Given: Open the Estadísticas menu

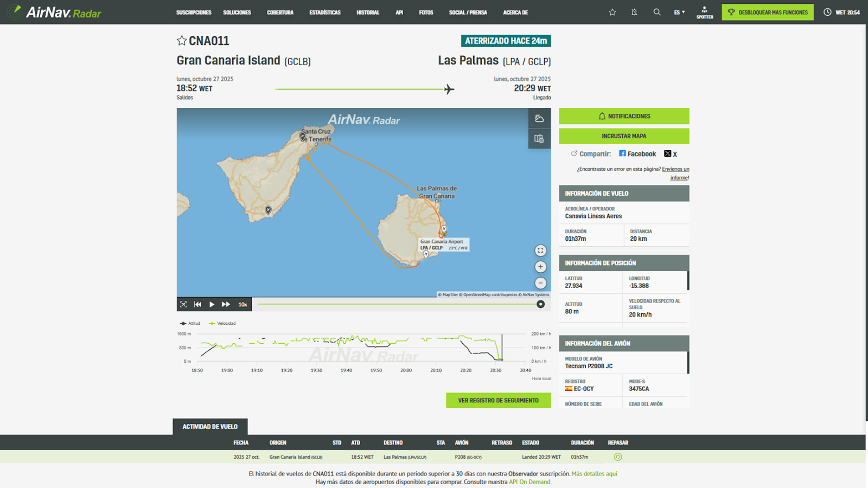Looking at the screenshot, I should click(x=325, y=12).
